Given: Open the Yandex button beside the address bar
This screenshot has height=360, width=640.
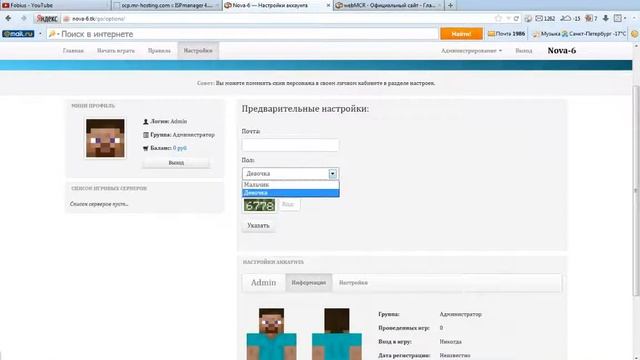Looking at the screenshot, I should [x=47, y=19].
